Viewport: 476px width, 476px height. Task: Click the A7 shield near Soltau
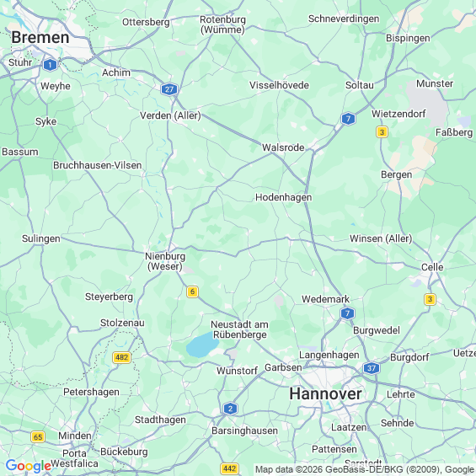(x=348, y=119)
